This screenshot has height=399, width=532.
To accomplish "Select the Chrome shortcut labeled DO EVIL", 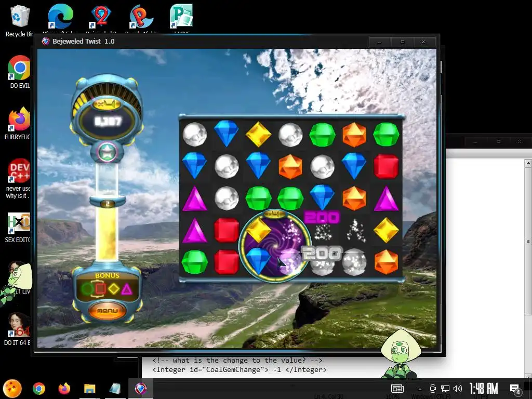I will tap(19, 72).
